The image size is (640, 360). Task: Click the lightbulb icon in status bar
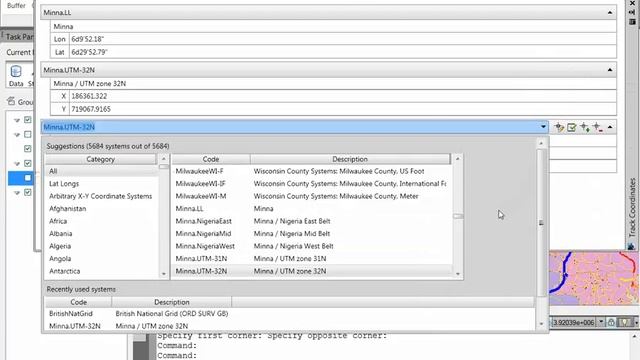click(624, 322)
